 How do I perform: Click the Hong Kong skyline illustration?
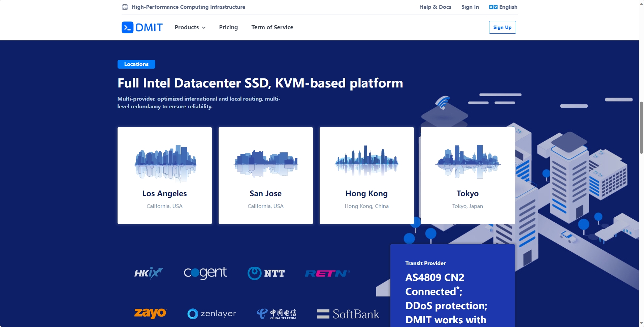367,161
